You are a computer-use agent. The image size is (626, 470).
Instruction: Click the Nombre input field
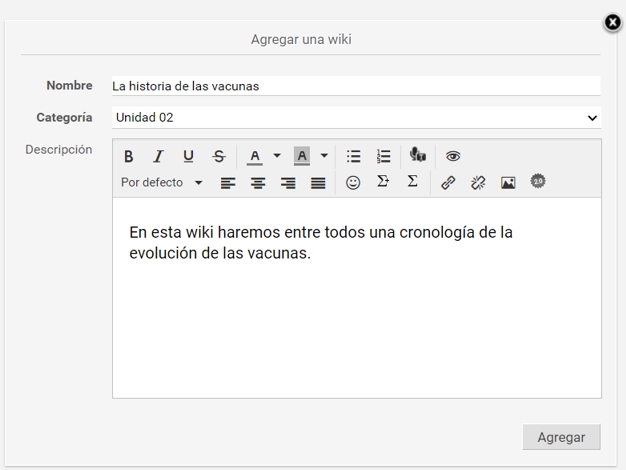pos(356,86)
